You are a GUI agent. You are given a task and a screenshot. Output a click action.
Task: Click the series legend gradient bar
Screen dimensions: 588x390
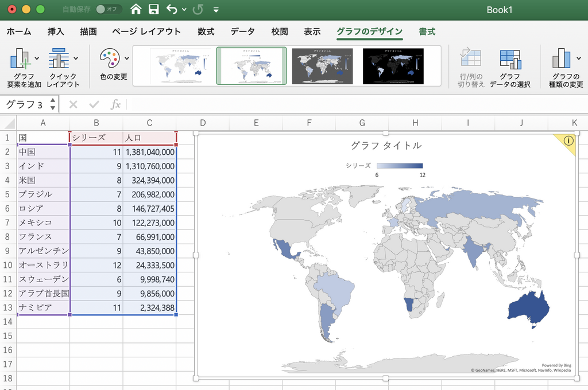(399, 165)
